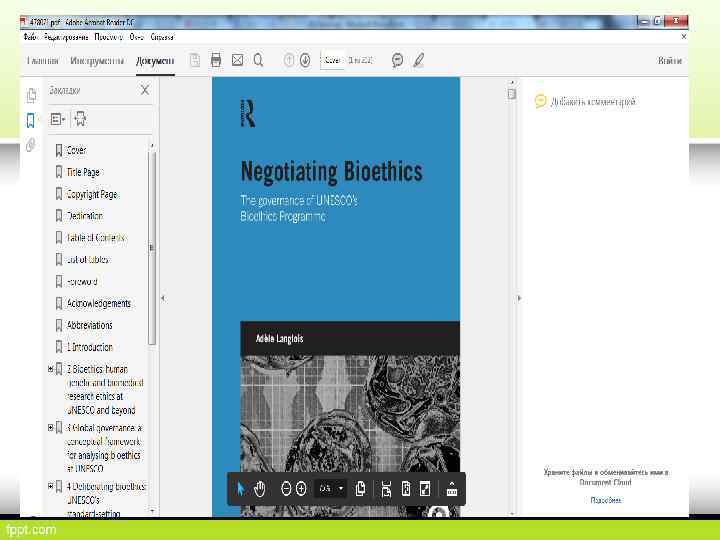Go to the next page with the down arrow

tap(305, 60)
